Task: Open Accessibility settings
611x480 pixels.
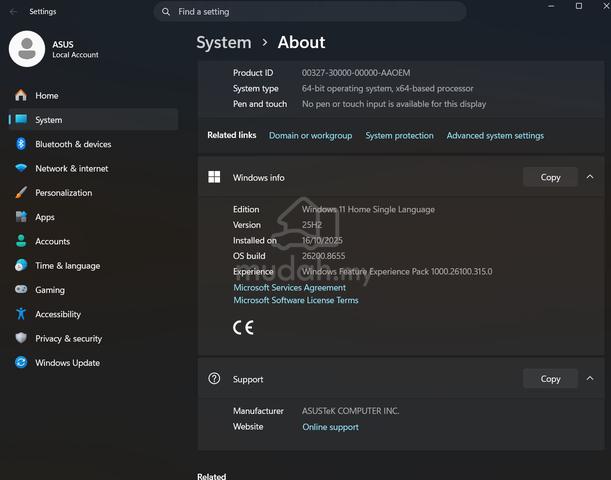Action: [94, 314]
